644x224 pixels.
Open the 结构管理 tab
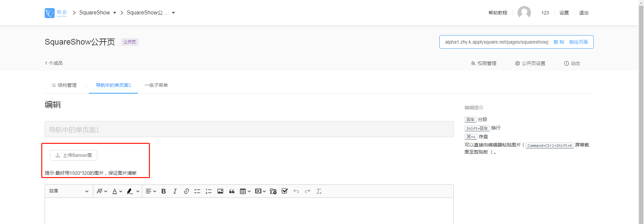[64, 85]
